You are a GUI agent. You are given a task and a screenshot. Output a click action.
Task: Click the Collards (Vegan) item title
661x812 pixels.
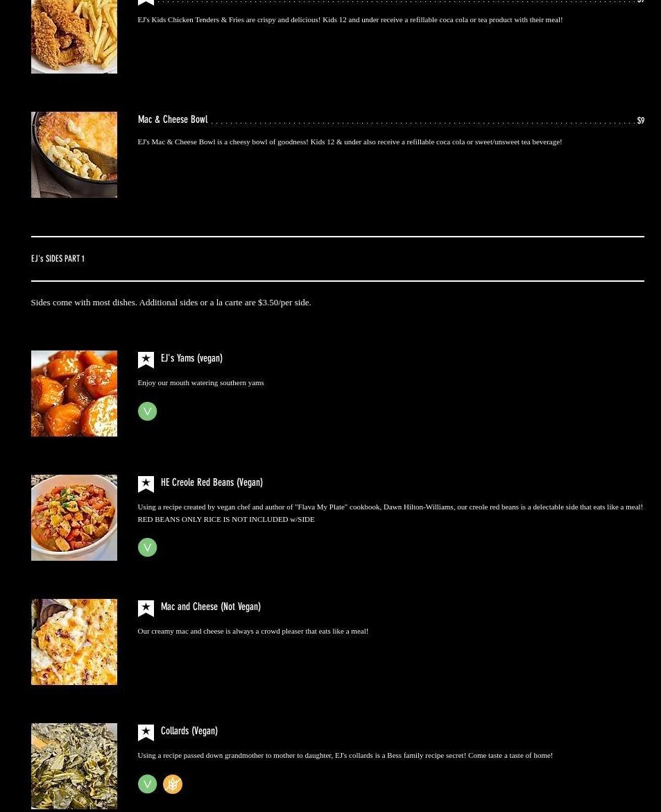click(x=189, y=731)
